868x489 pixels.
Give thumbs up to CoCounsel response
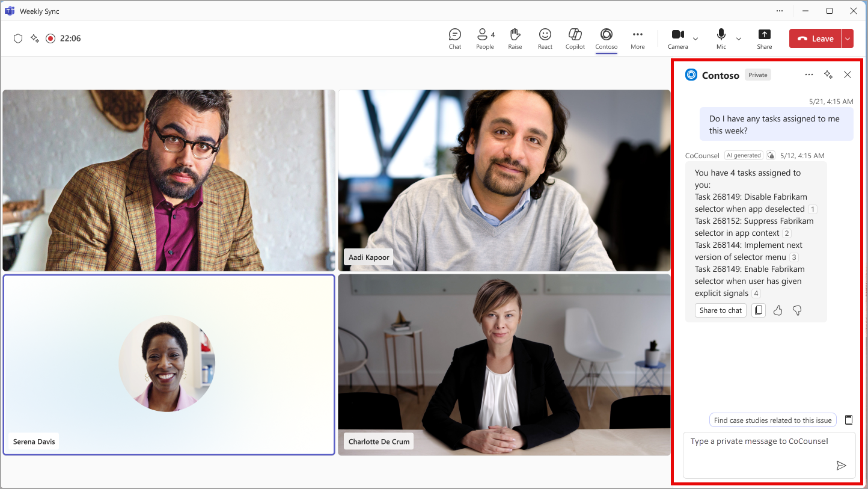click(x=778, y=310)
